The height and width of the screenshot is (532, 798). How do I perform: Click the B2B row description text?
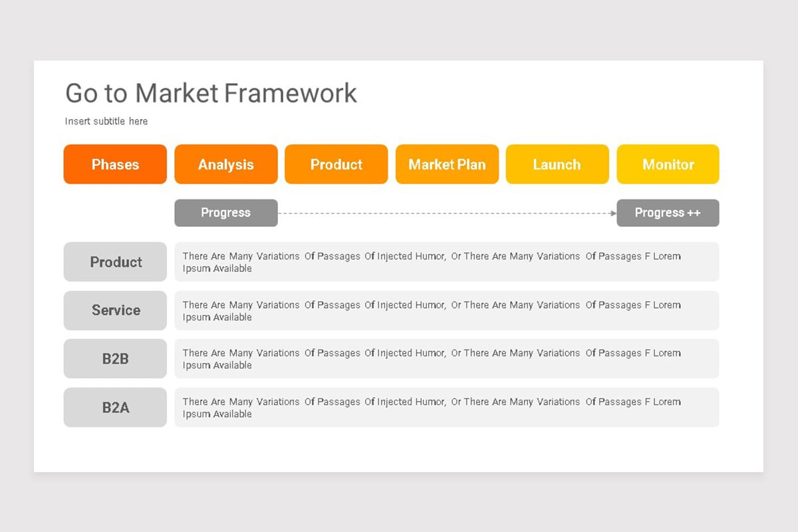432,359
